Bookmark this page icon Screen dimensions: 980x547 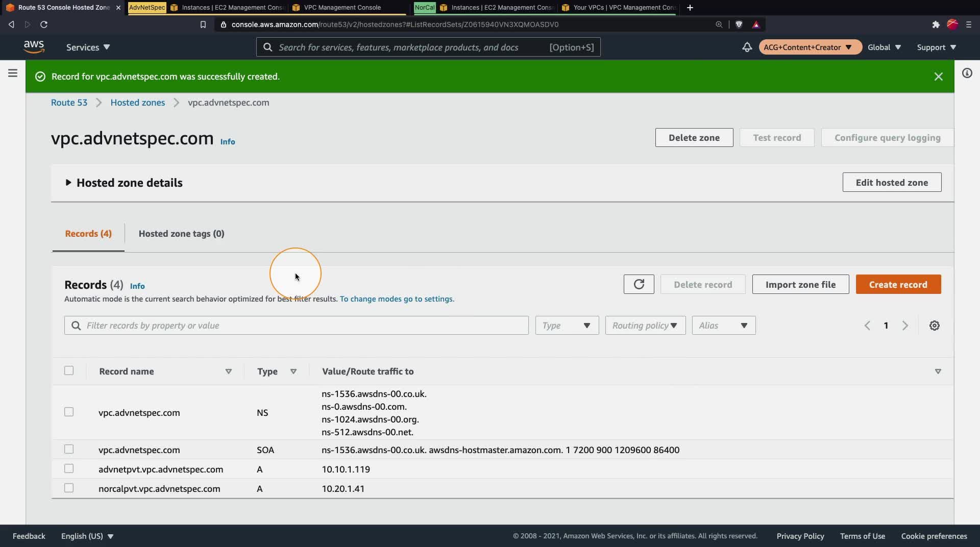click(x=203, y=24)
